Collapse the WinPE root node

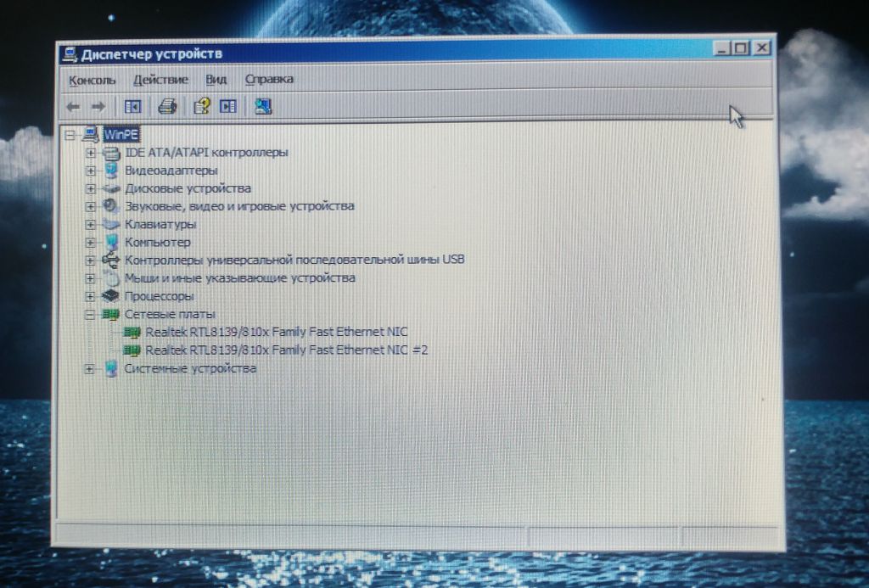tap(70, 135)
